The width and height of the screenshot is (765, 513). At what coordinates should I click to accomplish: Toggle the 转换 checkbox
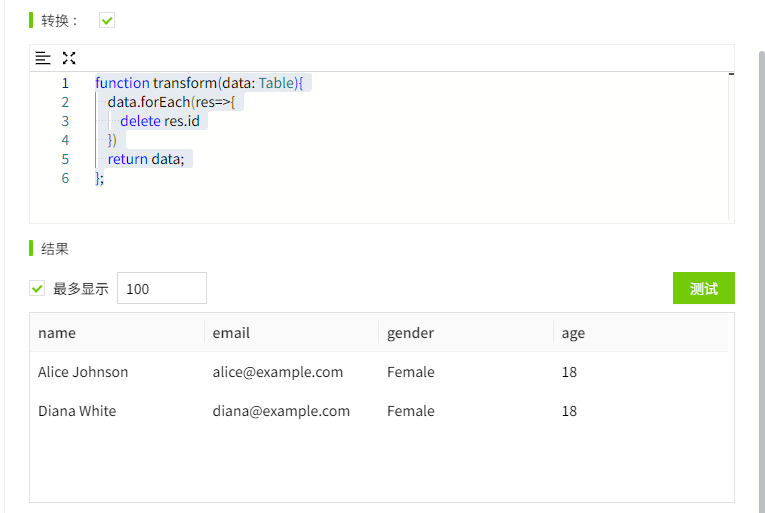(x=107, y=20)
